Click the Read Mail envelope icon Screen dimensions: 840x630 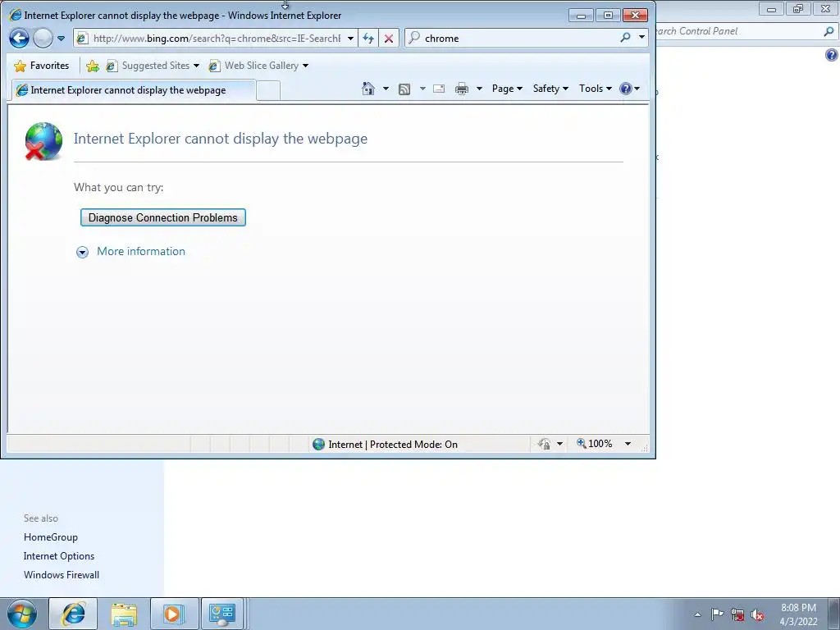pyautogui.click(x=439, y=89)
